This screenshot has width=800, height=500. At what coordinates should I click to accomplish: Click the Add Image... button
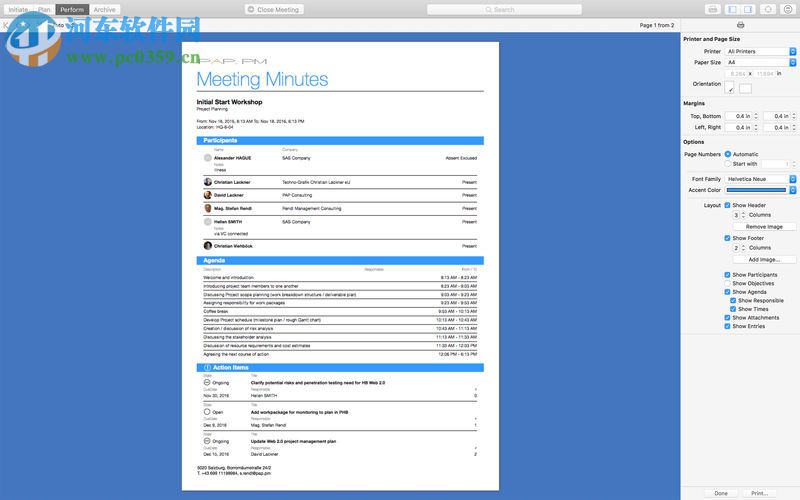click(x=764, y=259)
